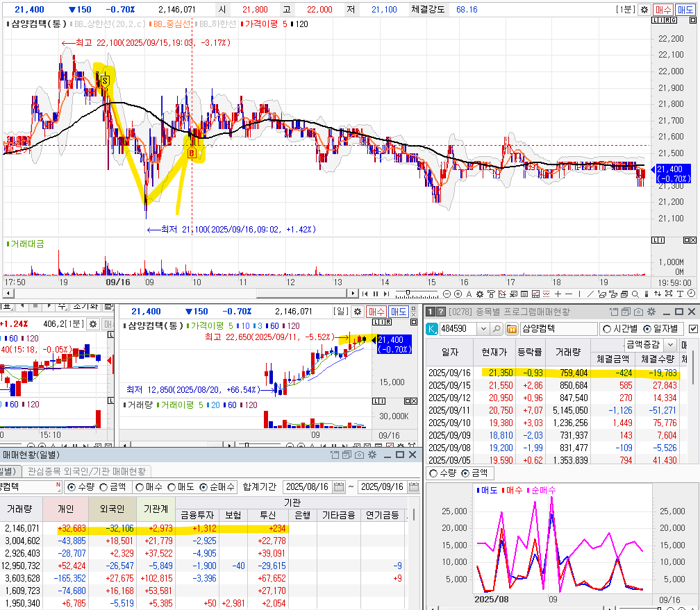The height and width of the screenshot is (610, 700).
Task: Click camera capture icon in 매매현황 title bar
Action: [359, 455]
